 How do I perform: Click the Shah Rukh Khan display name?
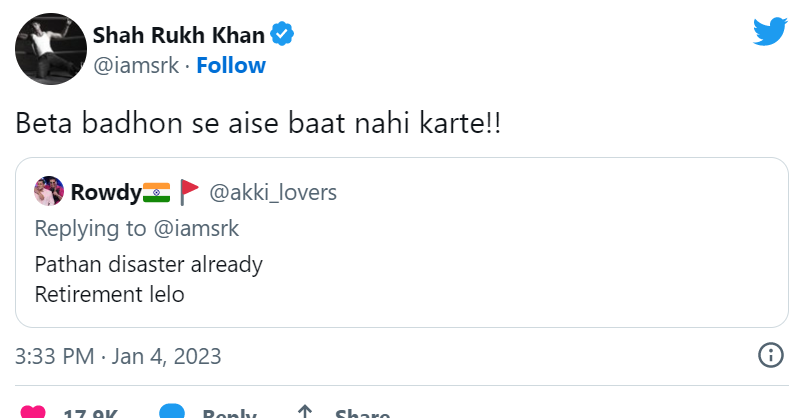[179, 36]
